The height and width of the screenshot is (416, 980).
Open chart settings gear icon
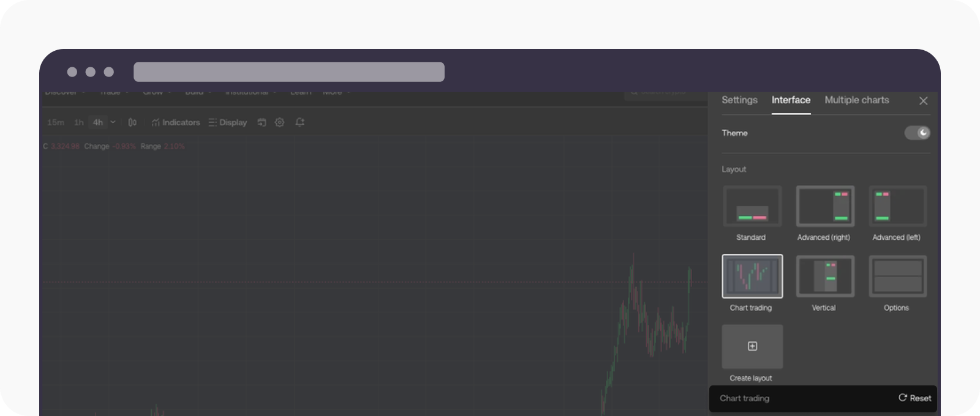point(280,122)
